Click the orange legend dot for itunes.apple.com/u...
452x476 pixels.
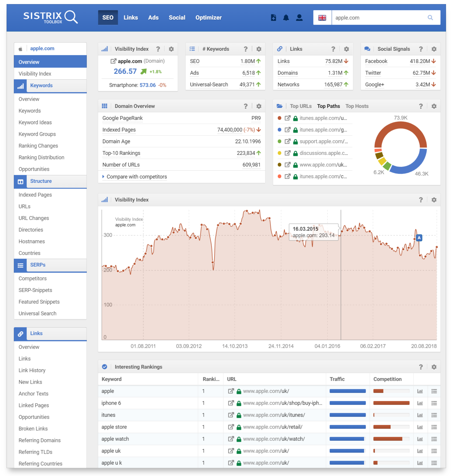tap(280, 118)
